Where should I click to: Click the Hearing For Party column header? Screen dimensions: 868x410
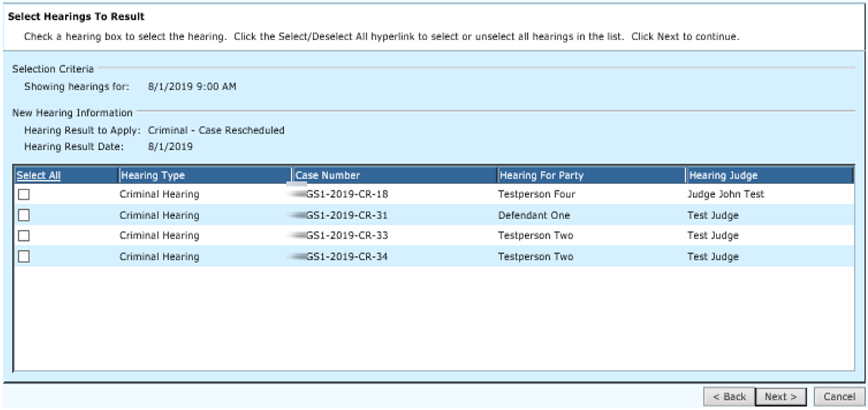point(542,176)
